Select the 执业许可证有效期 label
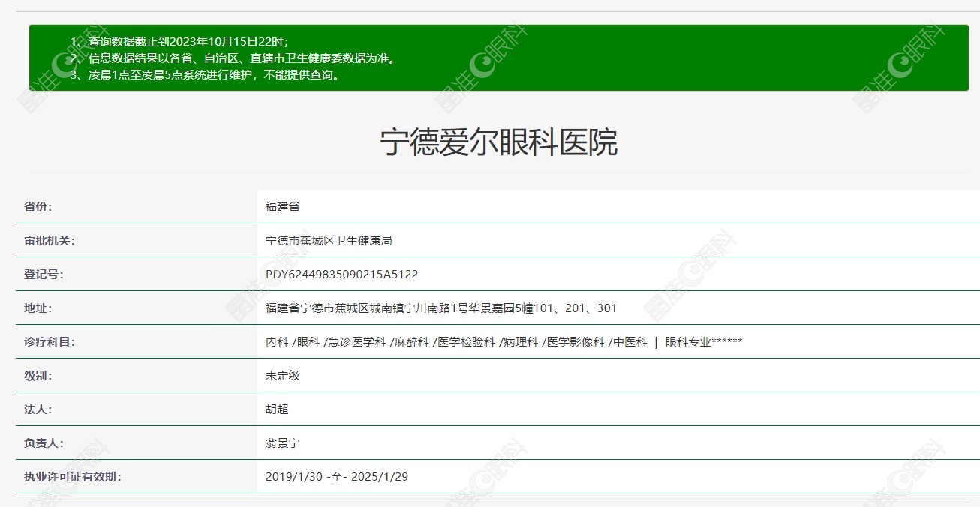980x507 pixels. coord(72,477)
